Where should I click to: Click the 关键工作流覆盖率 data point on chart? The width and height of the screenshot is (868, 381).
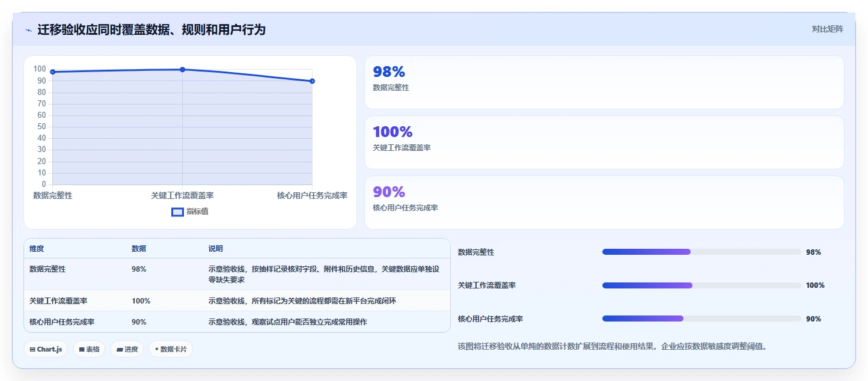click(x=182, y=70)
